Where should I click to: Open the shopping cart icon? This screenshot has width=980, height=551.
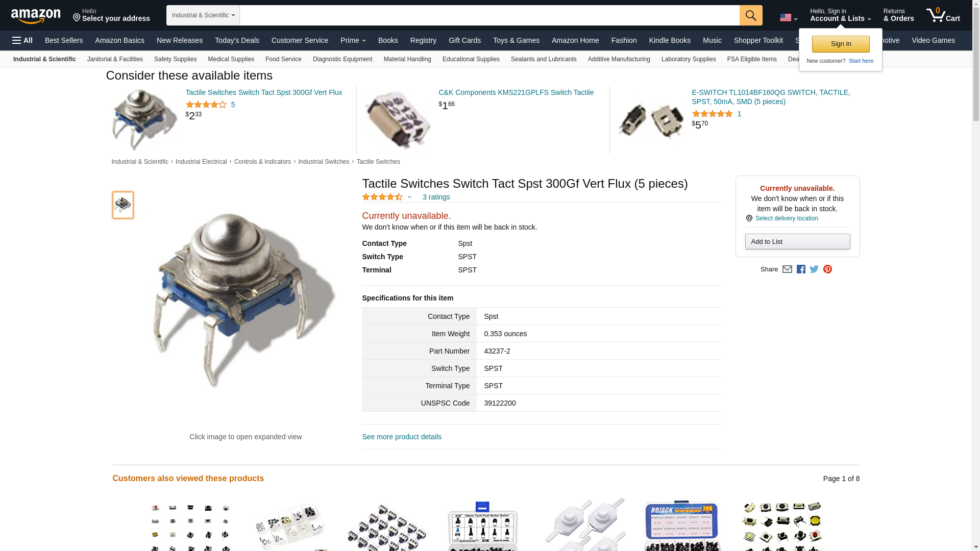click(x=943, y=15)
